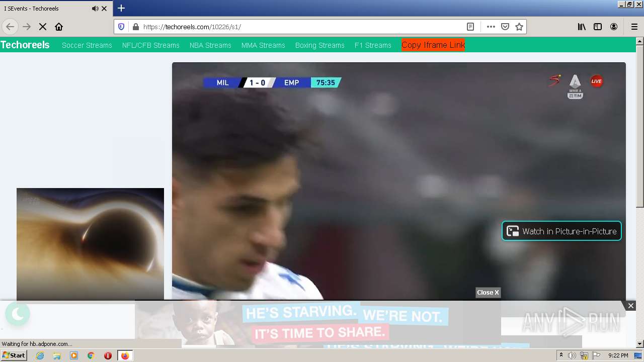This screenshot has width=644, height=362.
Task: Open system volume tray icon
Action: (x=572, y=355)
